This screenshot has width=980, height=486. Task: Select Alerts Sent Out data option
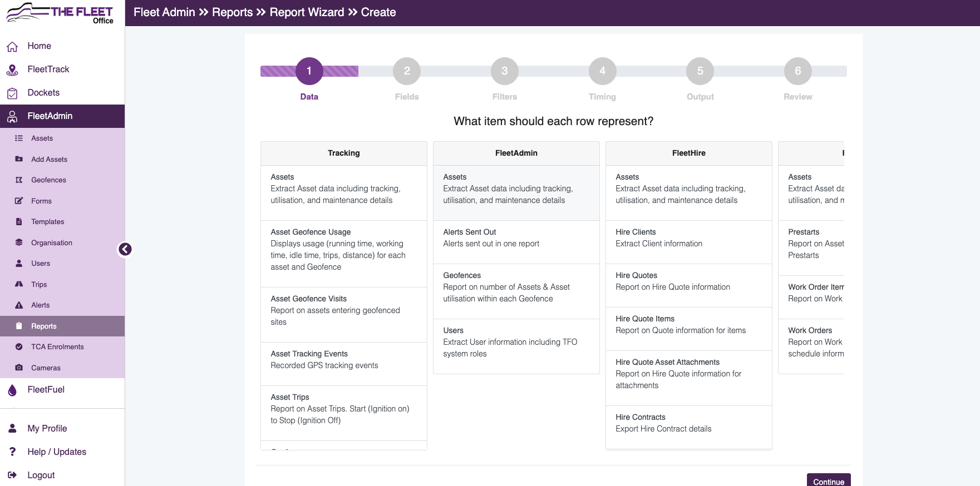point(516,242)
